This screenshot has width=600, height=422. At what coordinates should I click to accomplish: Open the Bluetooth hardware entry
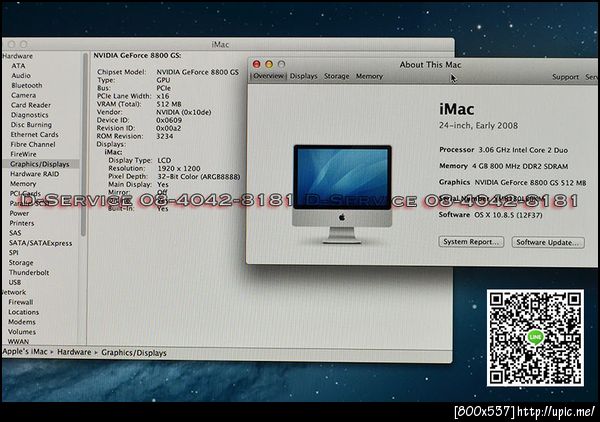pyautogui.click(x=26, y=85)
